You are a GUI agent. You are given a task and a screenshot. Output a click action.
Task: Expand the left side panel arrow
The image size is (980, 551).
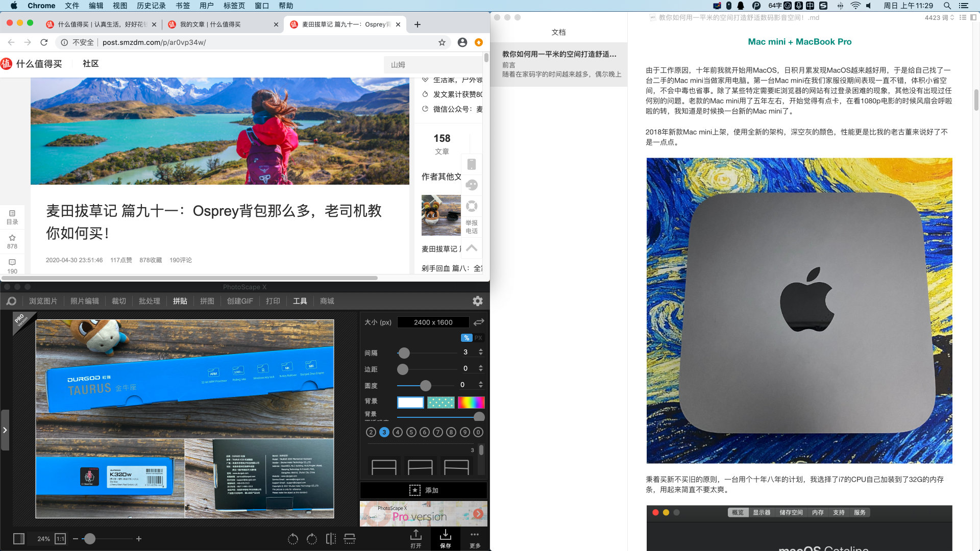coord(5,430)
